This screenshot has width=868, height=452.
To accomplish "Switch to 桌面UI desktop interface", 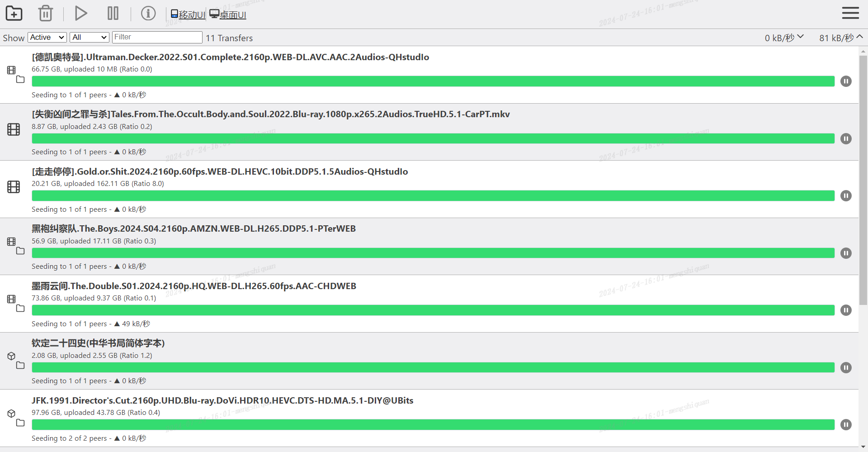I will [x=228, y=15].
